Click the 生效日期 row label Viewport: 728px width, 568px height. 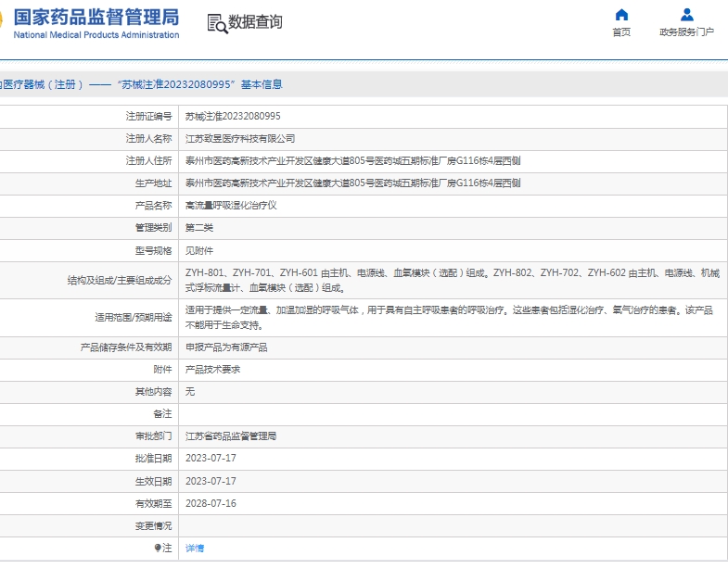click(153, 481)
